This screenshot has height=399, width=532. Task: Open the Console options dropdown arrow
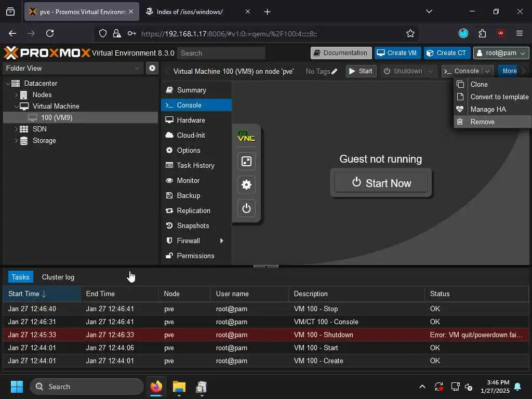click(487, 71)
